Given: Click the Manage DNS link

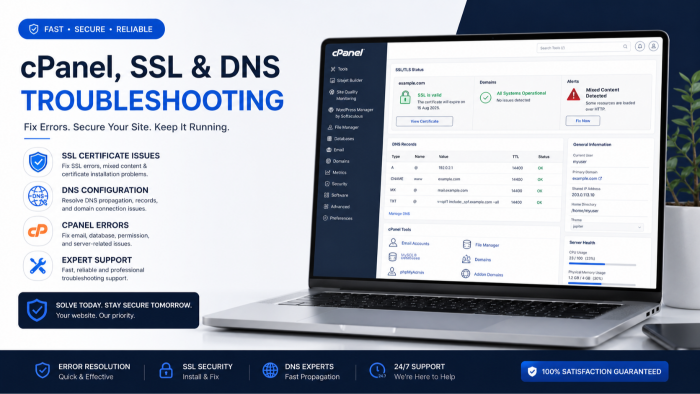Looking at the screenshot, I should 399,214.
